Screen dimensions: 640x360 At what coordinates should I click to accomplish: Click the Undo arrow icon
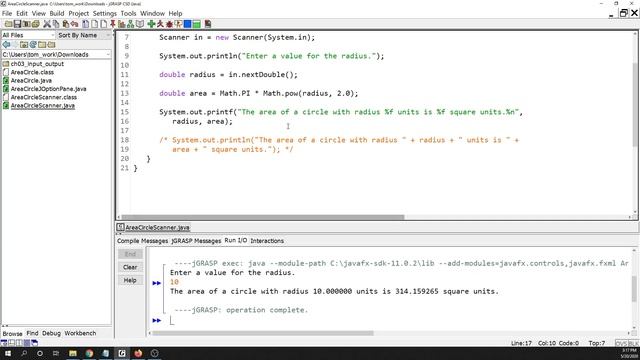point(74,24)
